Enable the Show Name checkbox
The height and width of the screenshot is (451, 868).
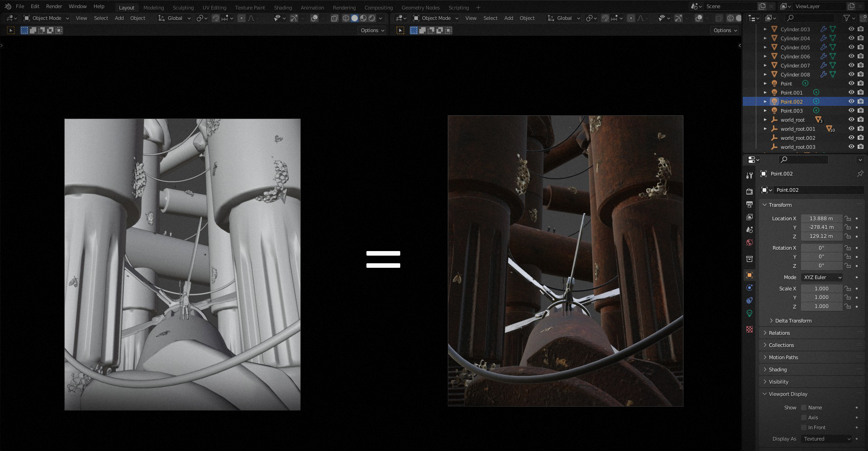click(x=804, y=408)
